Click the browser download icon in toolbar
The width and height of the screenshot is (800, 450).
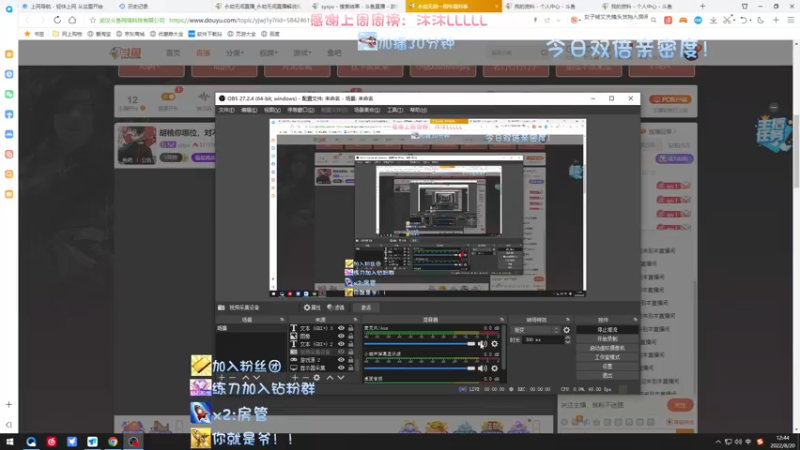(x=713, y=20)
